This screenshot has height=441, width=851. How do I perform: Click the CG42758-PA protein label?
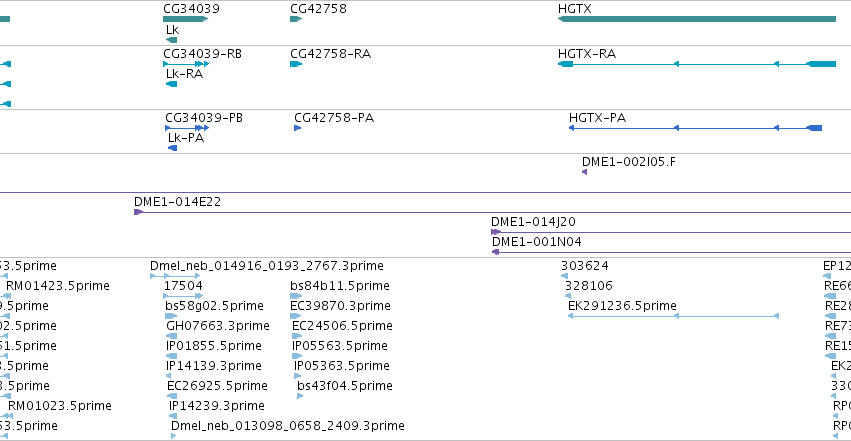click(334, 118)
